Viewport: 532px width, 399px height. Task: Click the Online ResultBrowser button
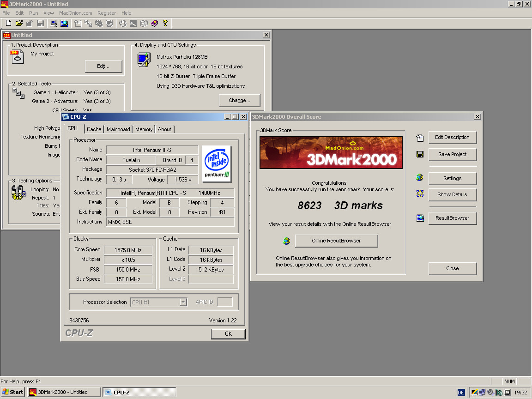click(x=336, y=241)
